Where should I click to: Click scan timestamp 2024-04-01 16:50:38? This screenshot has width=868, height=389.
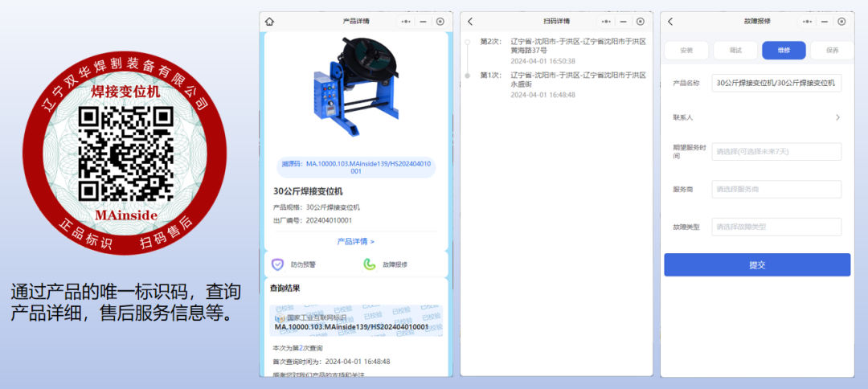(542, 61)
